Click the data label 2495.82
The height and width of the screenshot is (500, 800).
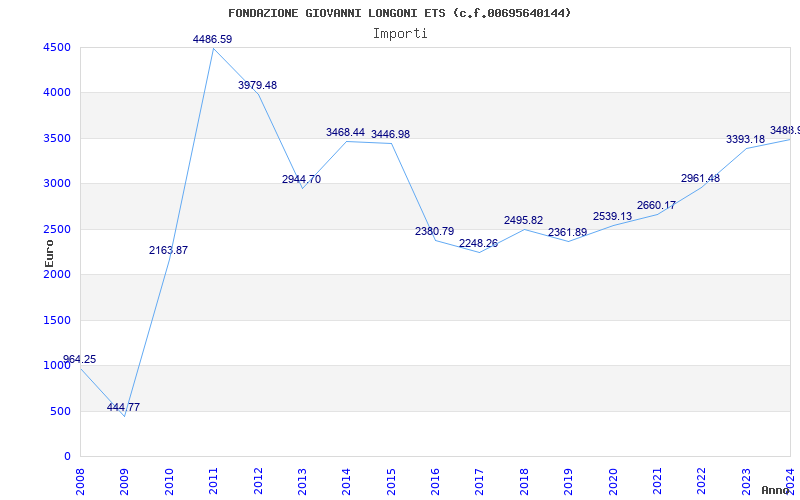point(523,220)
